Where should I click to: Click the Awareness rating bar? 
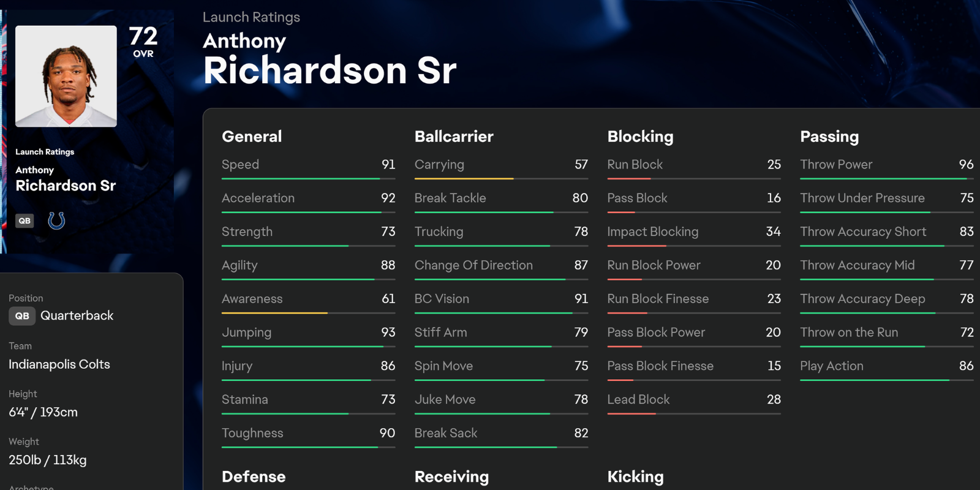coord(308,313)
